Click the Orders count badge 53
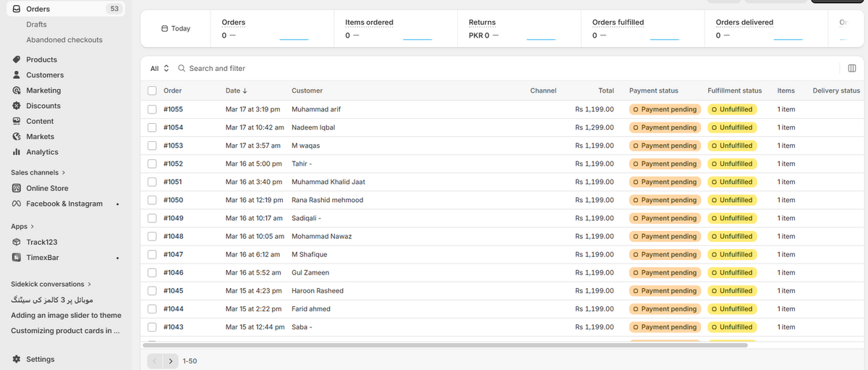This screenshot has width=868, height=370. 114,9
